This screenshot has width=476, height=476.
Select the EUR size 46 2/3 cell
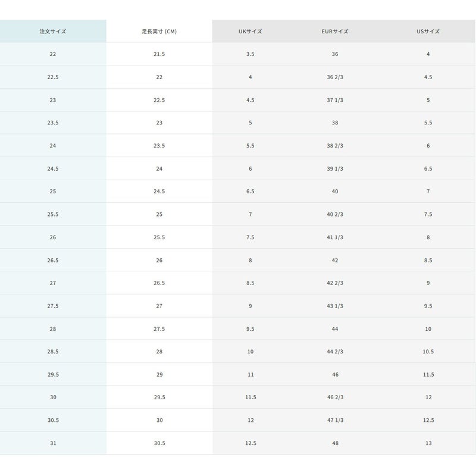click(x=334, y=397)
